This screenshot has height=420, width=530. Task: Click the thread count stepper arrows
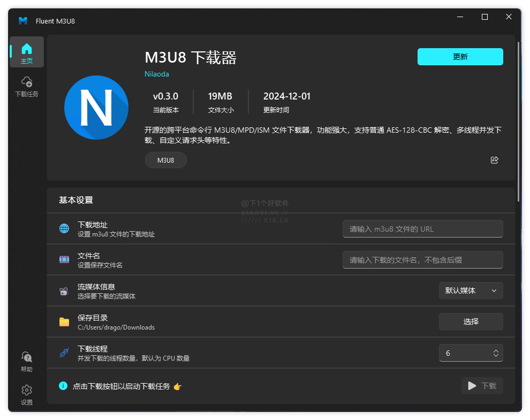pos(496,353)
